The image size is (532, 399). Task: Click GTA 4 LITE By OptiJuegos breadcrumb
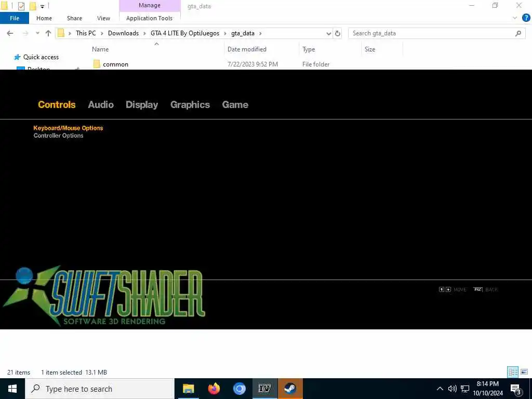pos(185,33)
